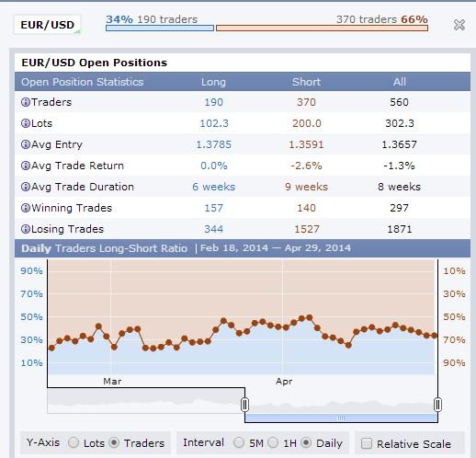476x458 pixels.
Task: Click the info icon beside Avg Trade Return
Action: (26, 166)
